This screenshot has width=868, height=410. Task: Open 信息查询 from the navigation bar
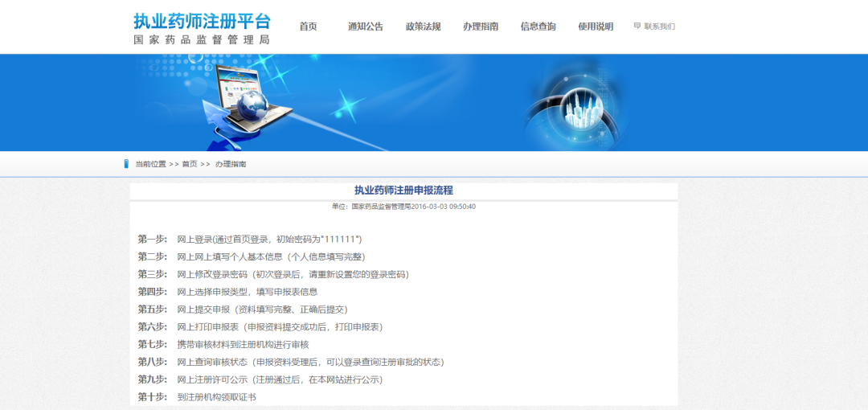[538, 27]
